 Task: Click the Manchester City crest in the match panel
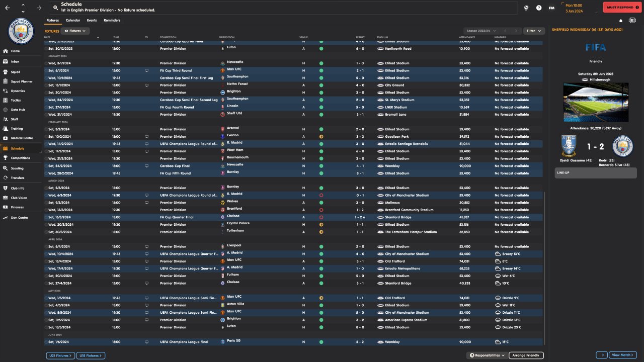click(622, 146)
